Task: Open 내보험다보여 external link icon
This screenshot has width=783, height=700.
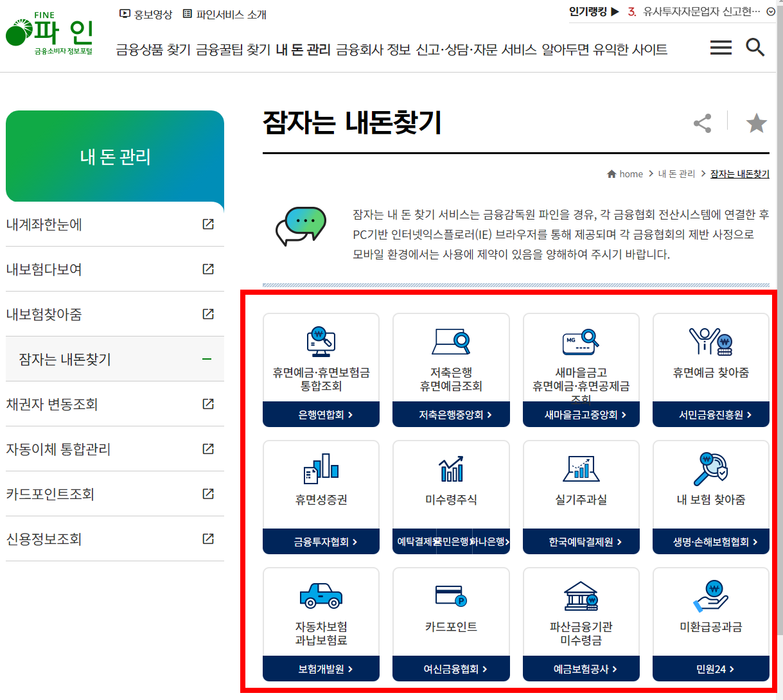Action: (x=208, y=269)
